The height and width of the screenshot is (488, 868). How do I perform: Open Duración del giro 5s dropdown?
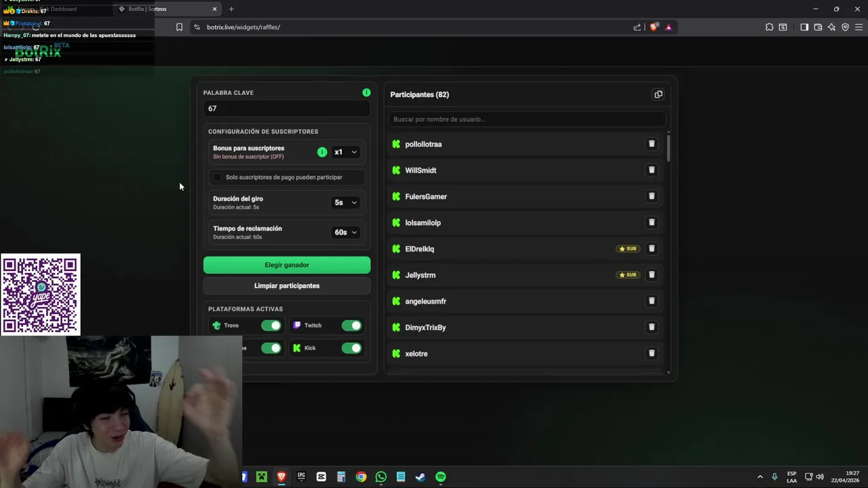[x=345, y=202]
